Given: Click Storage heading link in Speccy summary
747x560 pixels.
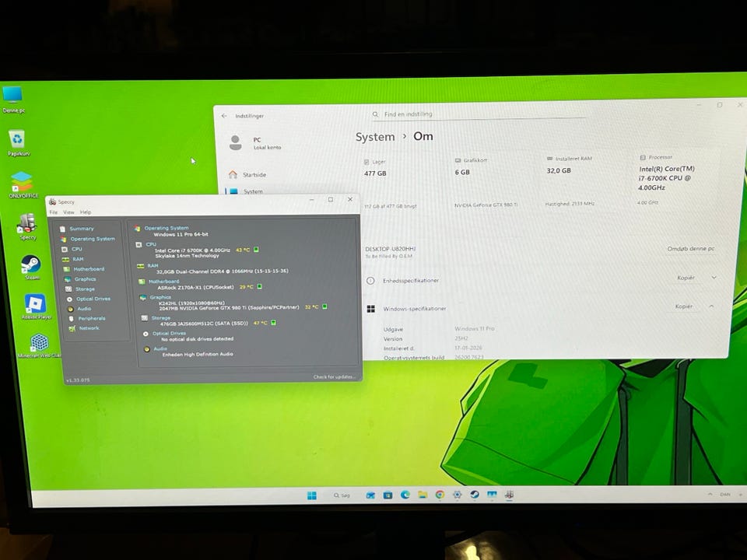Looking at the screenshot, I should pos(161,317).
